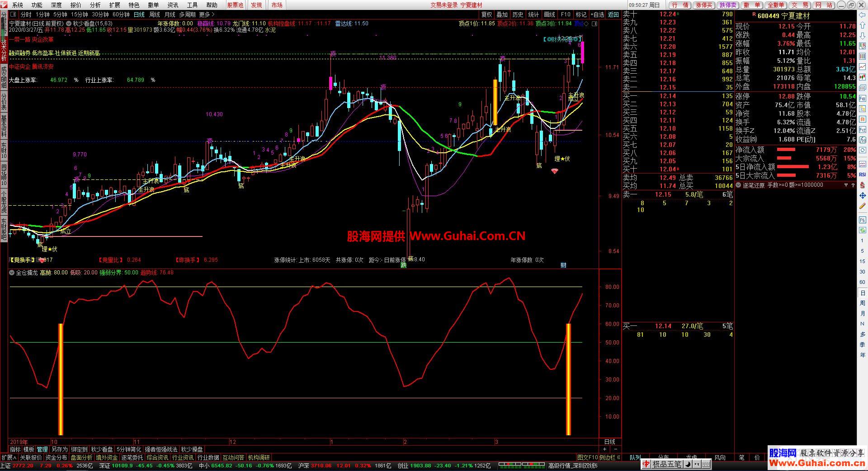Collapse the 侧边栏 sidebar
This screenshot has height=471, width=868.
click(x=610, y=457)
